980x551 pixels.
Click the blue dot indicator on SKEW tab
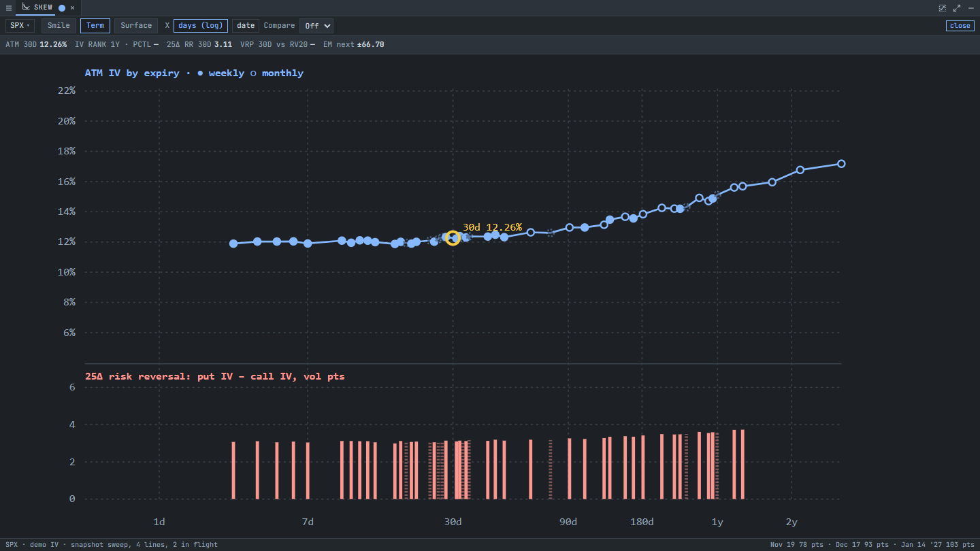[62, 7]
